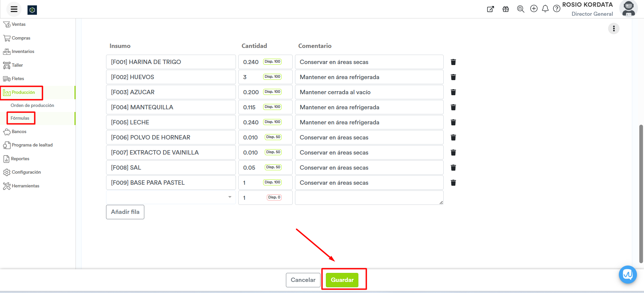Screen dimensions: 644x293
Task: Click Añadir fila button
Action: [x=125, y=212]
